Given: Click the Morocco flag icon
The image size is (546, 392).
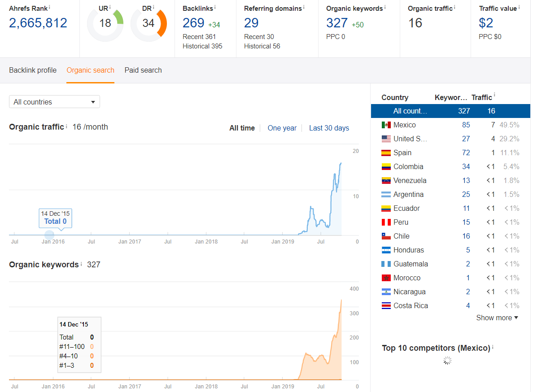Looking at the screenshot, I should [386, 278].
